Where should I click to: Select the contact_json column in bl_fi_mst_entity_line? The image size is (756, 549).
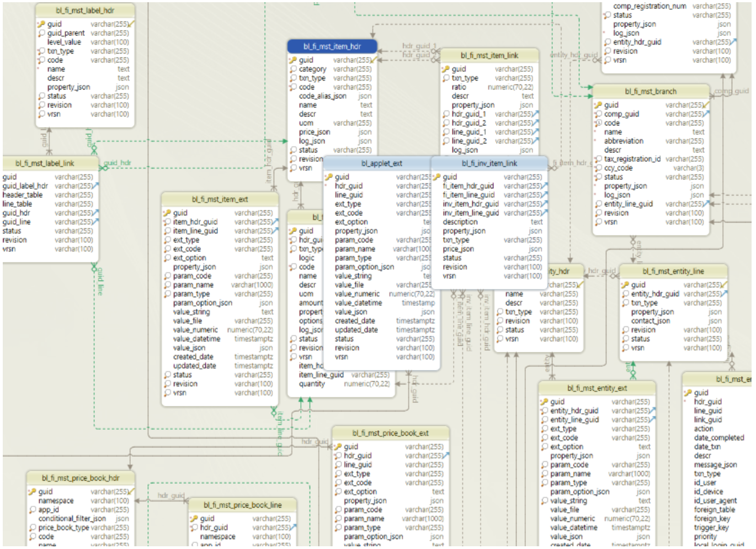pos(650,321)
